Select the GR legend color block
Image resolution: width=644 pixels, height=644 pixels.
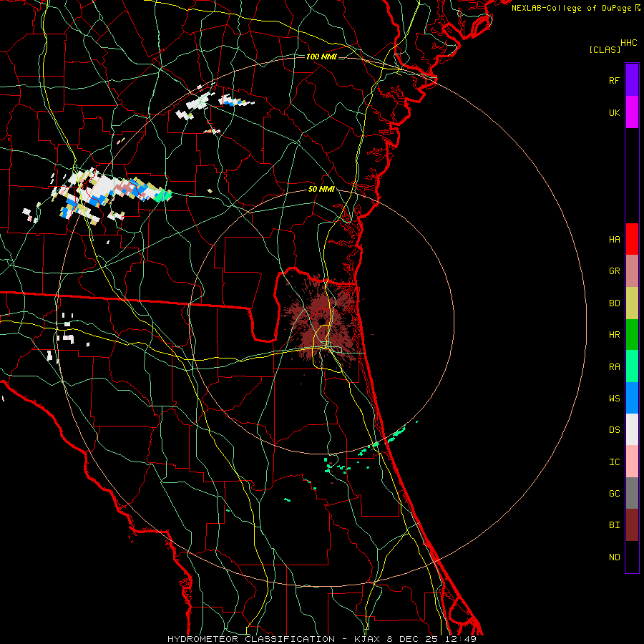point(632,271)
